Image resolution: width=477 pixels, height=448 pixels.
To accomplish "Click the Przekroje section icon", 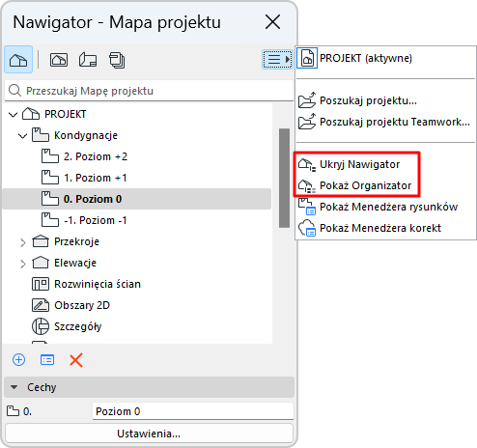I will click(x=41, y=241).
